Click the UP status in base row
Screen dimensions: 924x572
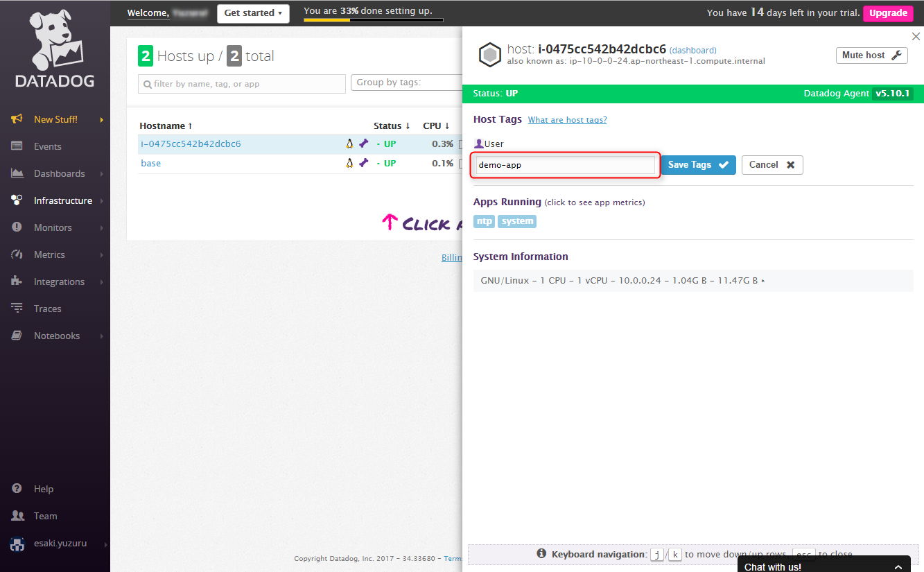[x=390, y=163]
